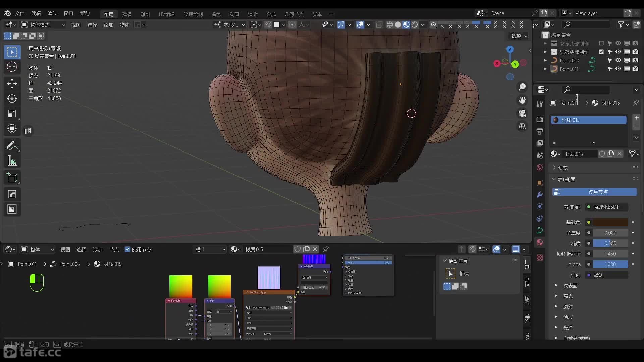Pin the properties editor context
Image resolution: width=644 pixels, height=362 pixels.
(x=636, y=103)
